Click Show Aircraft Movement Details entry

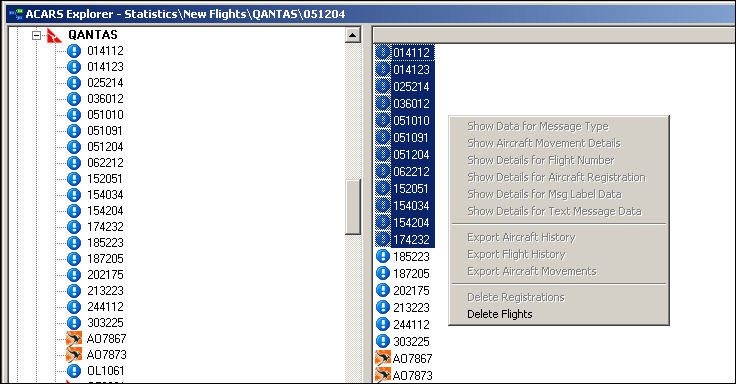(544, 143)
